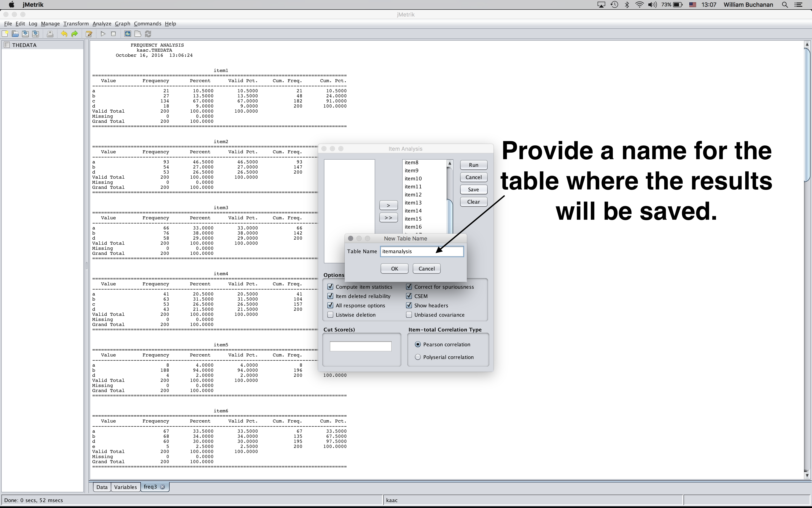Click Clear in Item Analysis dialog

pos(474,202)
